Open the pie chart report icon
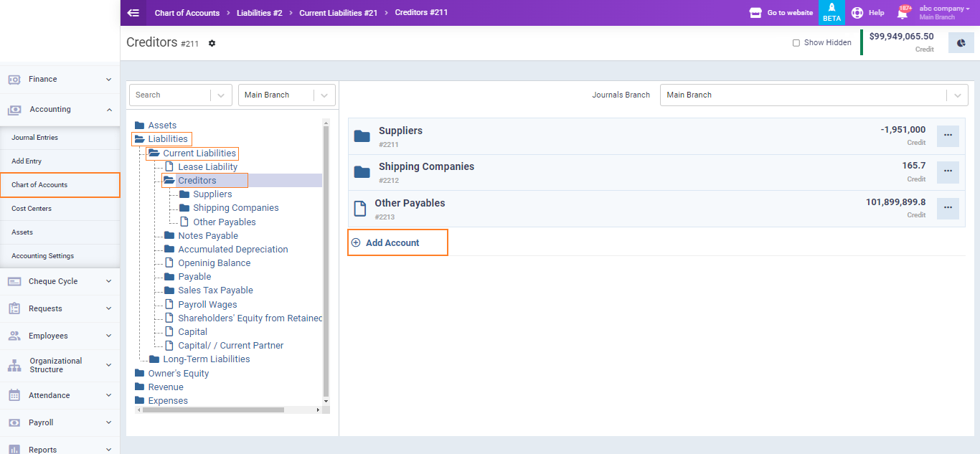The height and width of the screenshot is (454, 980). click(x=961, y=43)
